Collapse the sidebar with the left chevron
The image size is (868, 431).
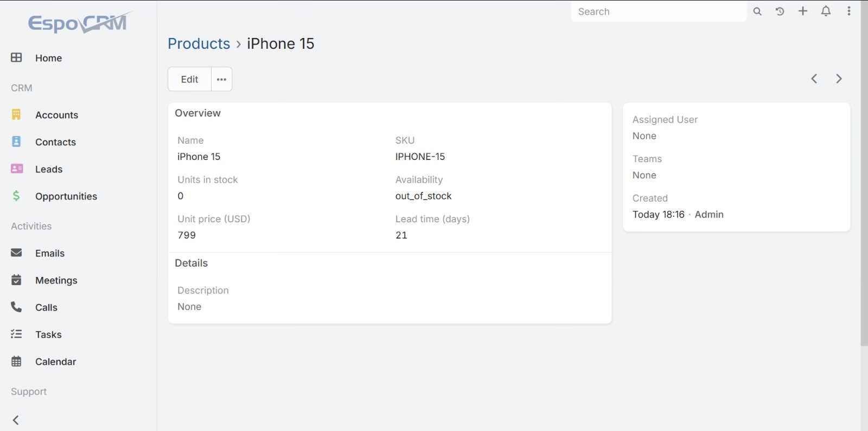16,420
